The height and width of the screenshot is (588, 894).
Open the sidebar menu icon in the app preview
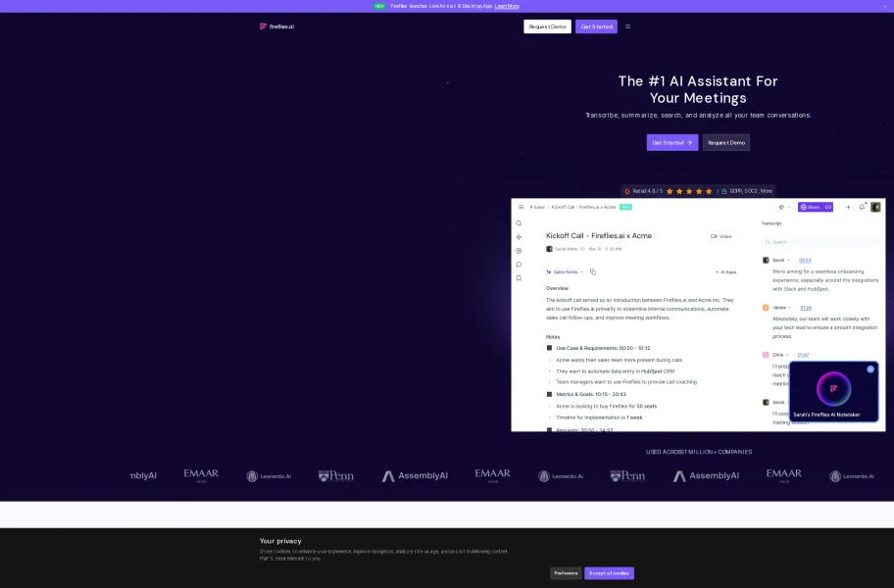coord(521,207)
